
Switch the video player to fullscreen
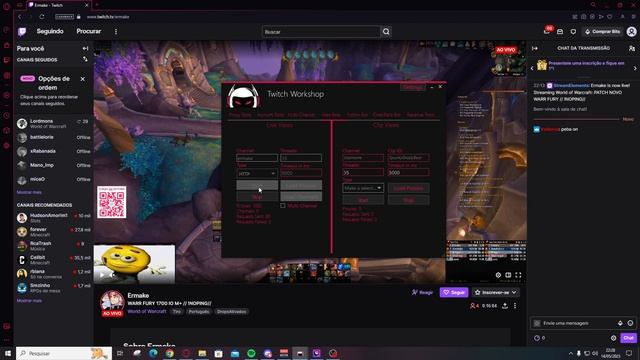pos(518,275)
